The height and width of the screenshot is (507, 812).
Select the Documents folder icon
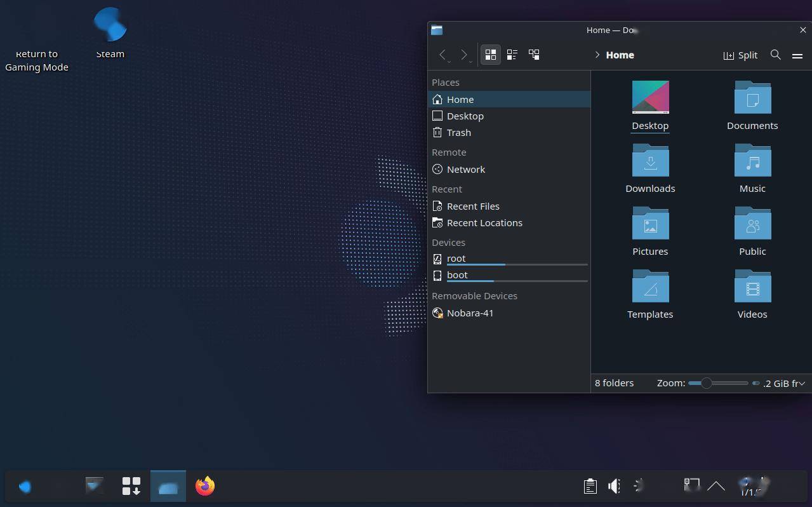752,97
